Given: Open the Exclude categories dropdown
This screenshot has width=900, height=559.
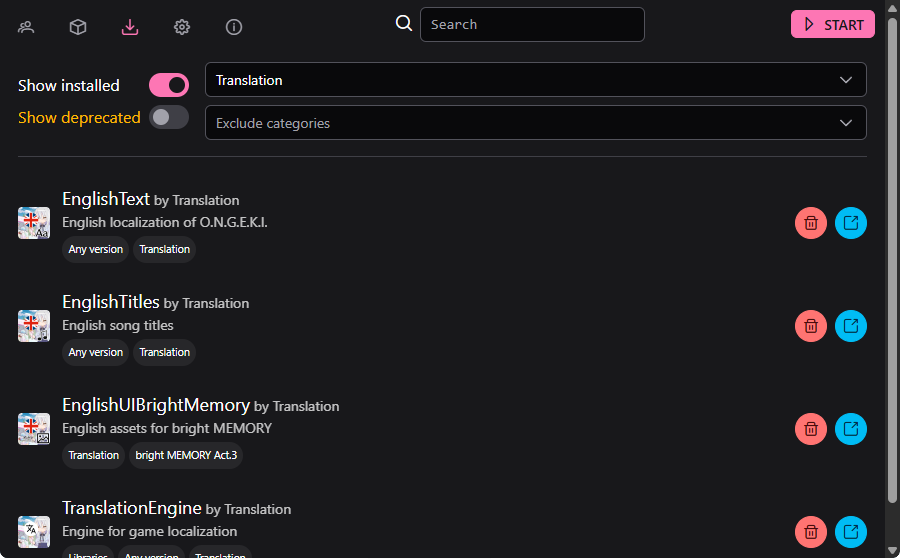Looking at the screenshot, I should (x=535, y=123).
